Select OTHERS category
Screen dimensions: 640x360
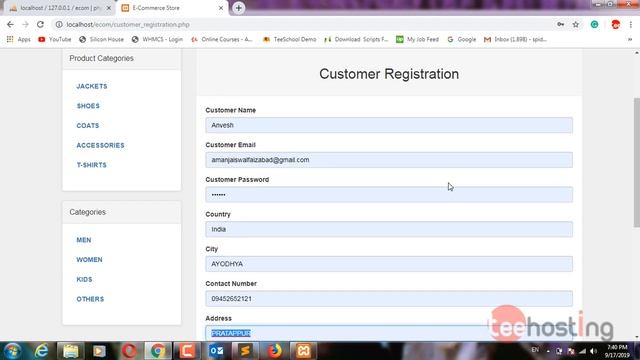click(x=90, y=299)
